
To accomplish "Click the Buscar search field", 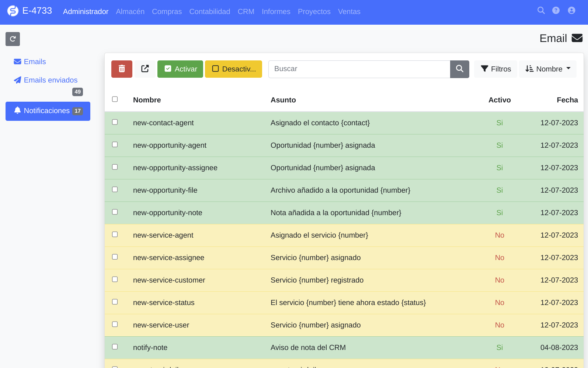I will click(359, 69).
